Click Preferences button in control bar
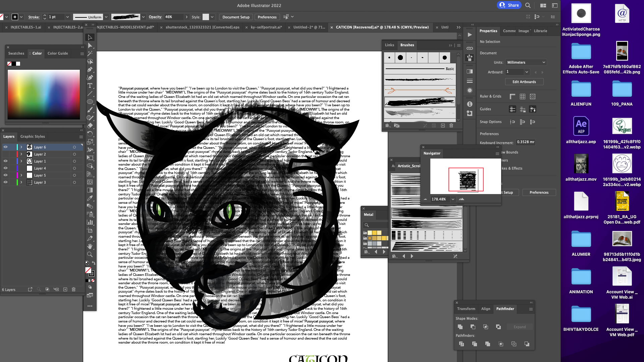Screen dimensions: 644x362 pyautogui.click(x=267, y=17)
